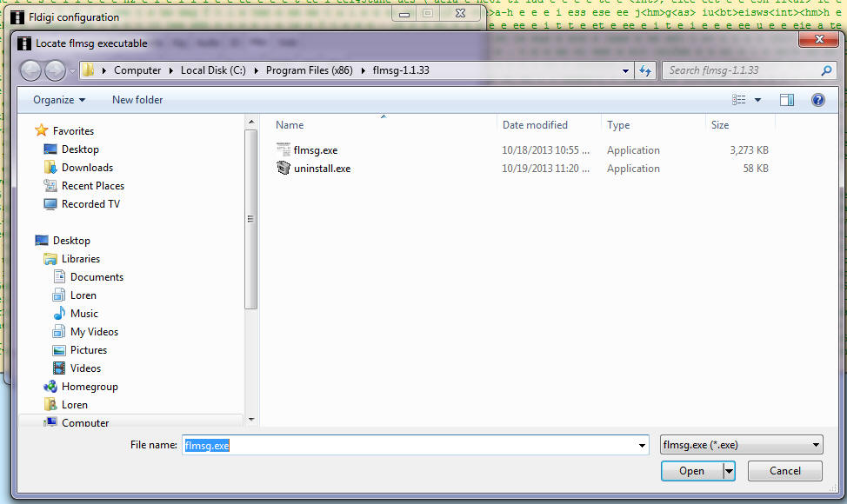Screen dimensions: 847x504
Task: Click the 58 KB size value
Action: click(x=755, y=169)
